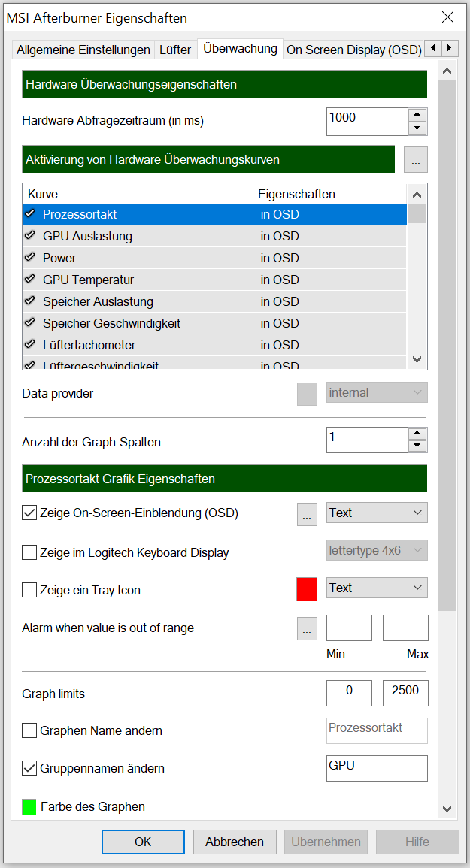
Task: Click ellipsis button beside Data provider
Action: tap(307, 394)
